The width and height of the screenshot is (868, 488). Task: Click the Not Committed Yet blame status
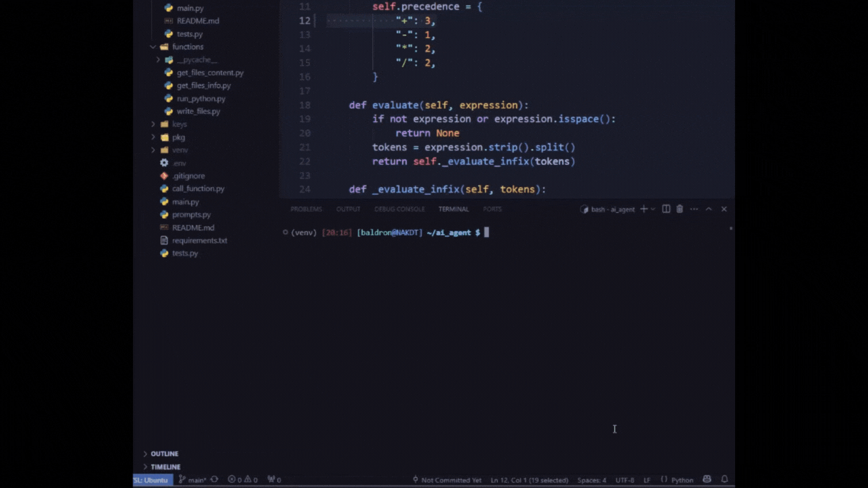coord(447,480)
